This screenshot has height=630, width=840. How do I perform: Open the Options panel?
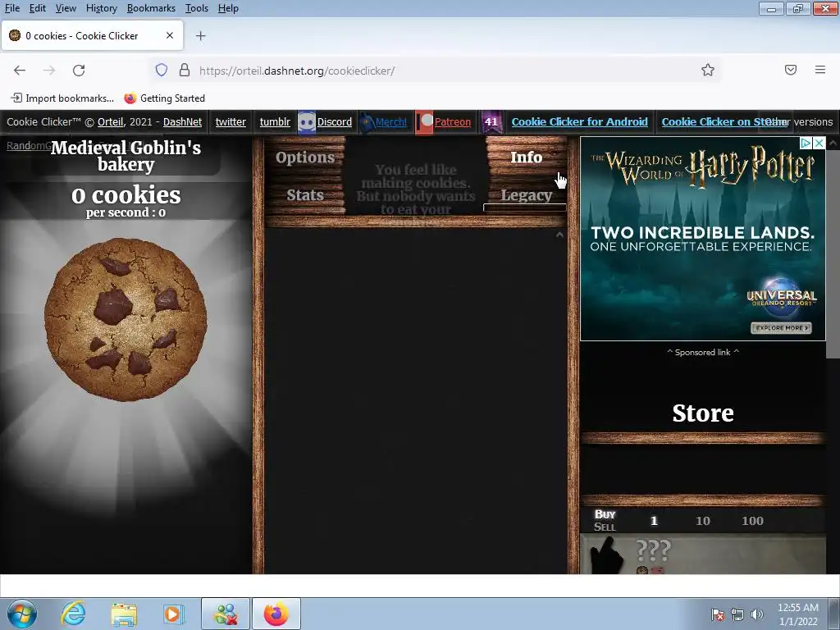pyautogui.click(x=305, y=157)
